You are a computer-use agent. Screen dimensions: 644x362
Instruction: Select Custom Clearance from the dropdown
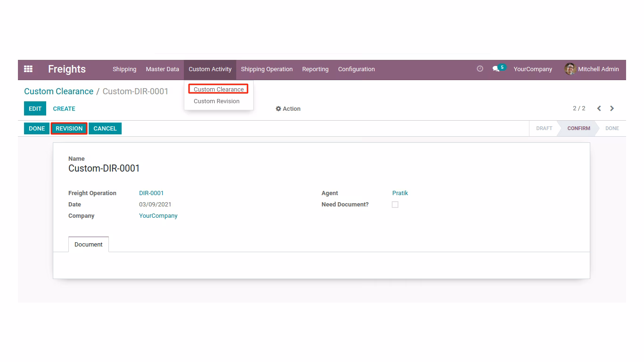[219, 89]
